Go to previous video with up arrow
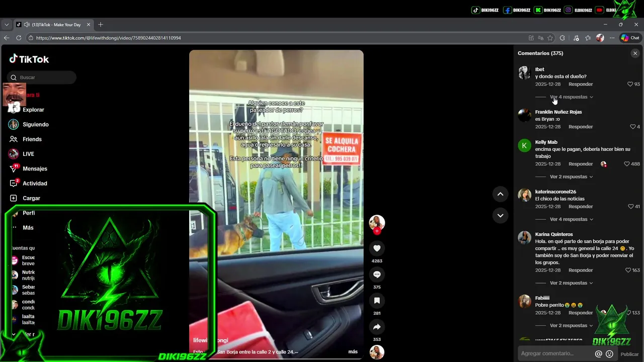 tap(500, 194)
